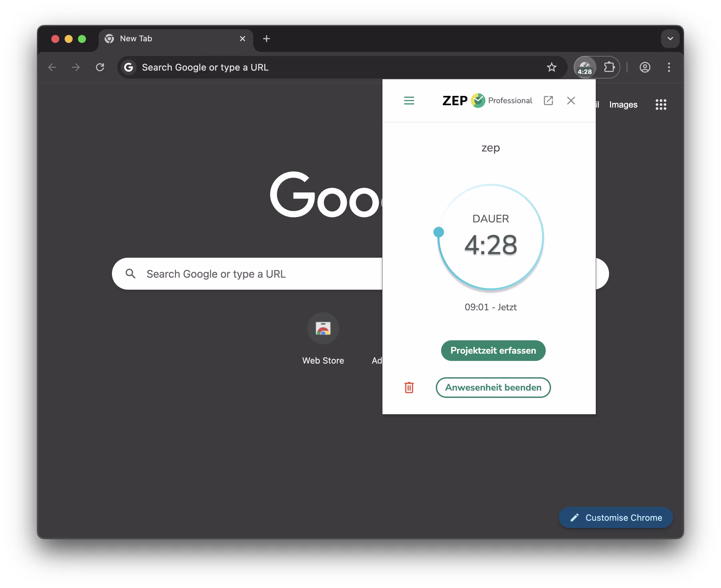The width and height of the screenshot is (721, 588).
Task: Open the Images link
Action: click(623, 104)
